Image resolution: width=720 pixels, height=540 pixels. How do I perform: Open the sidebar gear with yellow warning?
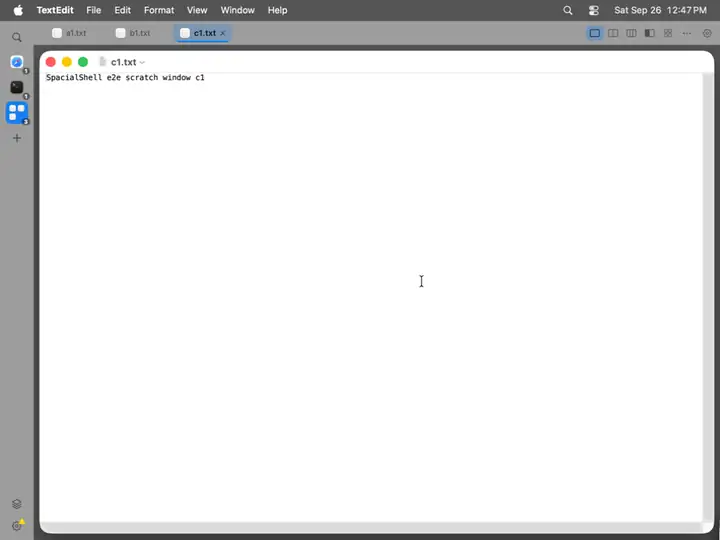17,525
